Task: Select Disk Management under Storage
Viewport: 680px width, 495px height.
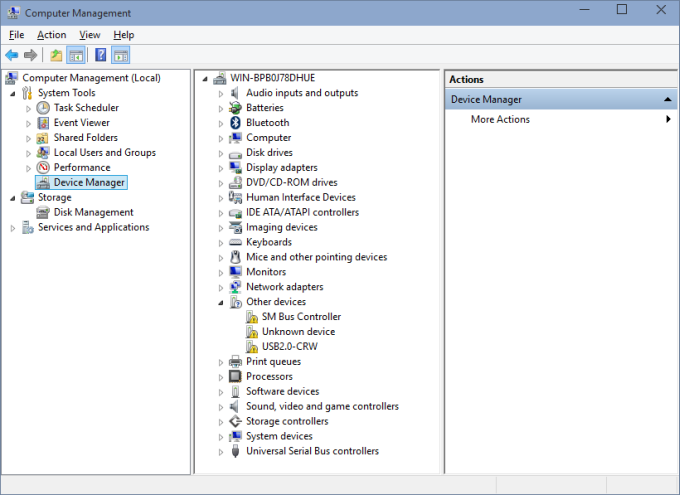Action: (x=93, y=213)
